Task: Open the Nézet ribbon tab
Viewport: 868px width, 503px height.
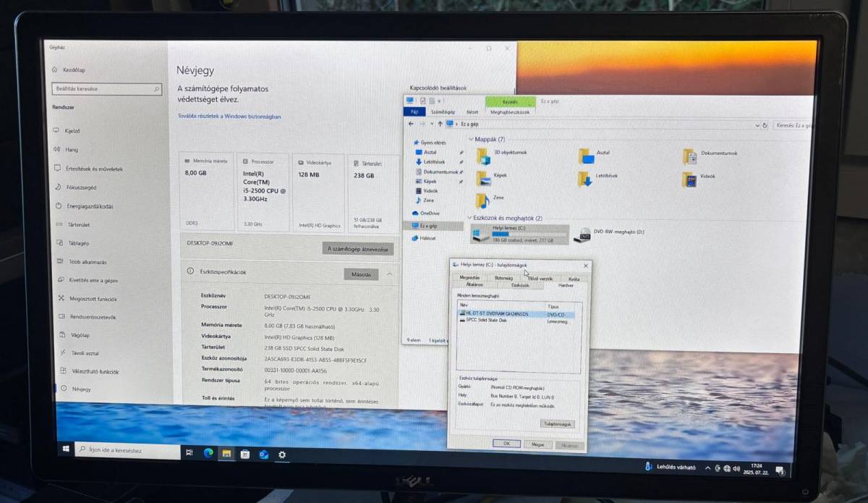Action: click(x=472, y=112)
